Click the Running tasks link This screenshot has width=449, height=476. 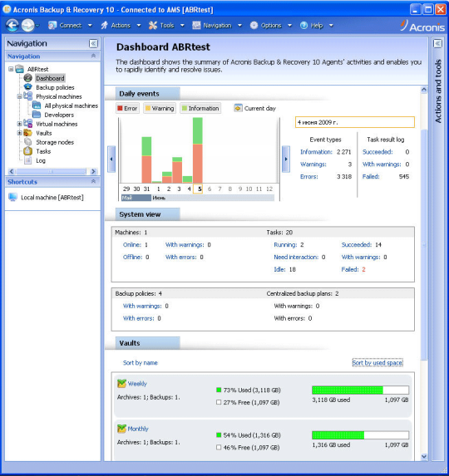pos(285,245)
